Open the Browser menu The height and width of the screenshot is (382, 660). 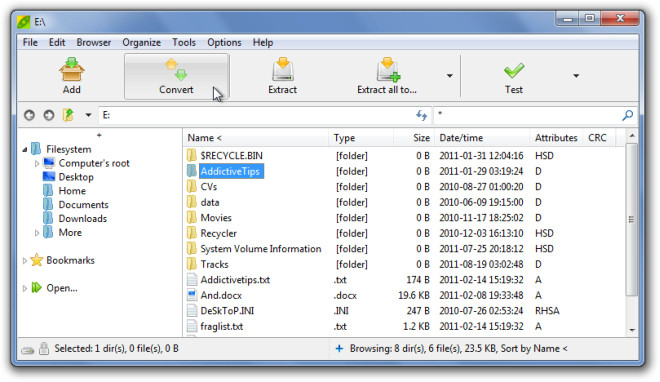click(93, 42)
